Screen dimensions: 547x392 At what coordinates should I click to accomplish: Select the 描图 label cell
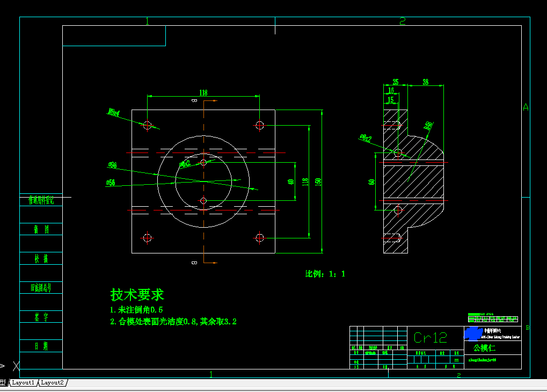[41, 229]
